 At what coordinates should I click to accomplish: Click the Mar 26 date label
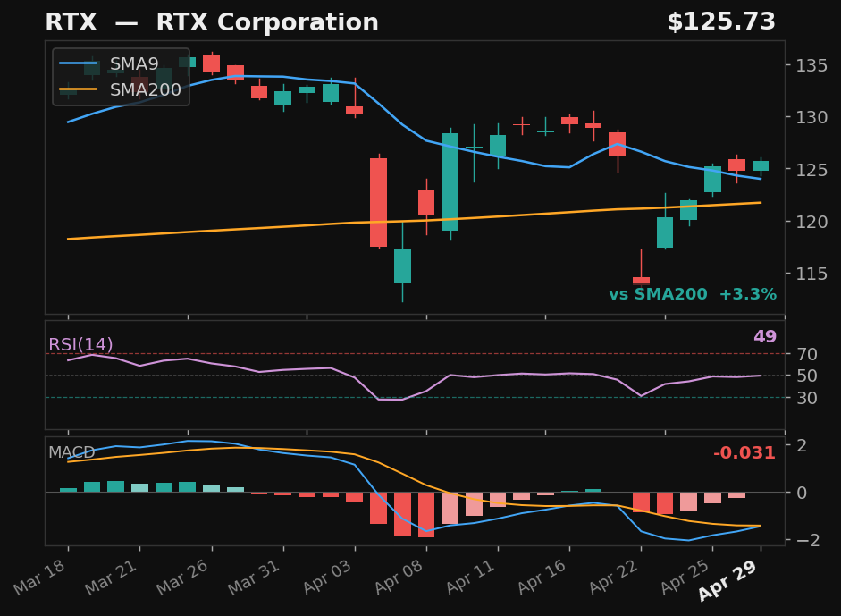pos(184,577)
